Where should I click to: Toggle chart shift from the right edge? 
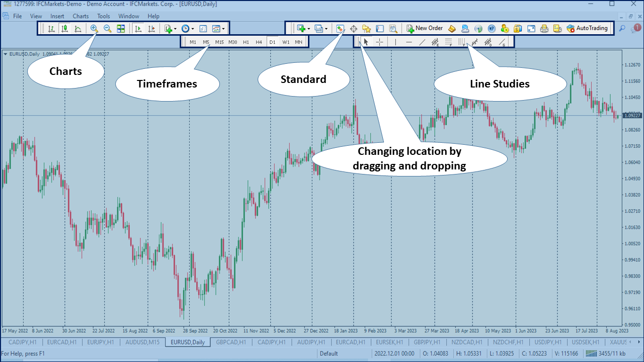tap(151, 29)
